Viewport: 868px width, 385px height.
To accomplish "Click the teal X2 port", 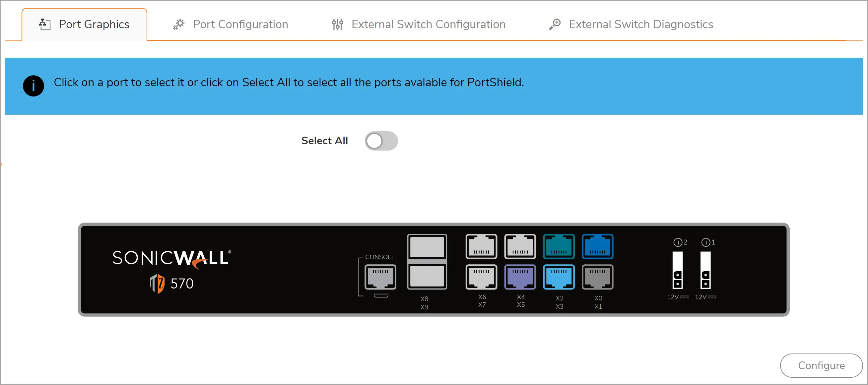I will (559, 247).
